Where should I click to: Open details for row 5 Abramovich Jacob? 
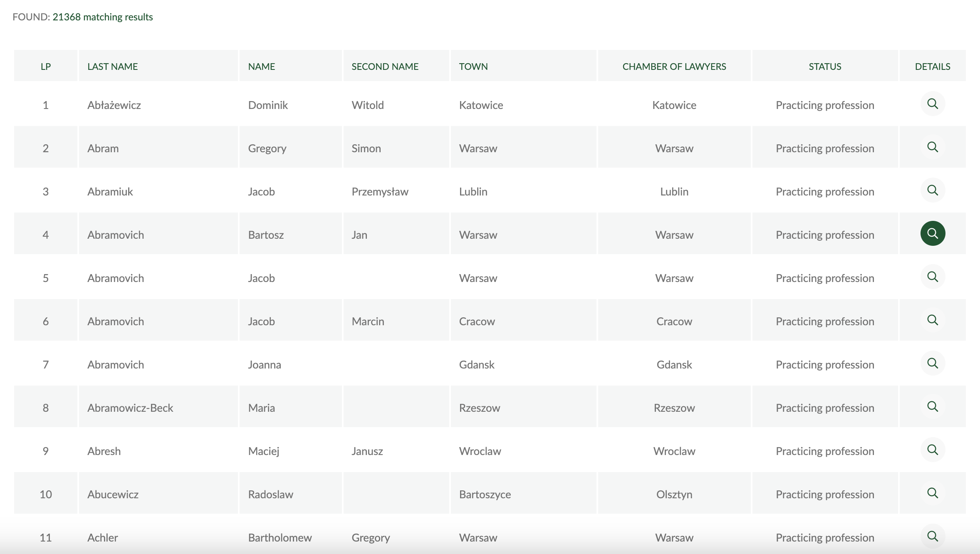coord(933,277)
